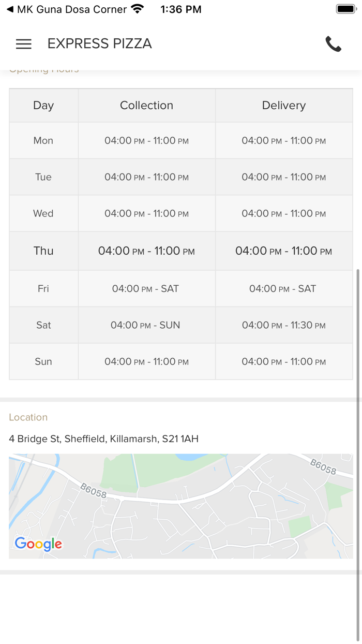Viewport: 362px width, 644px height.
Task: Tap the Wi-Fi status icon
Action: click(x=138, y=9)
